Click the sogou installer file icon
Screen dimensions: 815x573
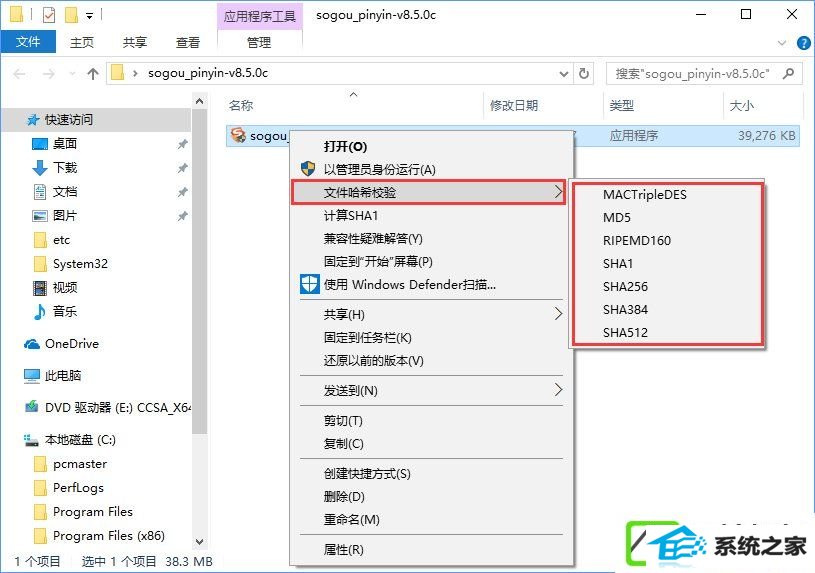238,135
